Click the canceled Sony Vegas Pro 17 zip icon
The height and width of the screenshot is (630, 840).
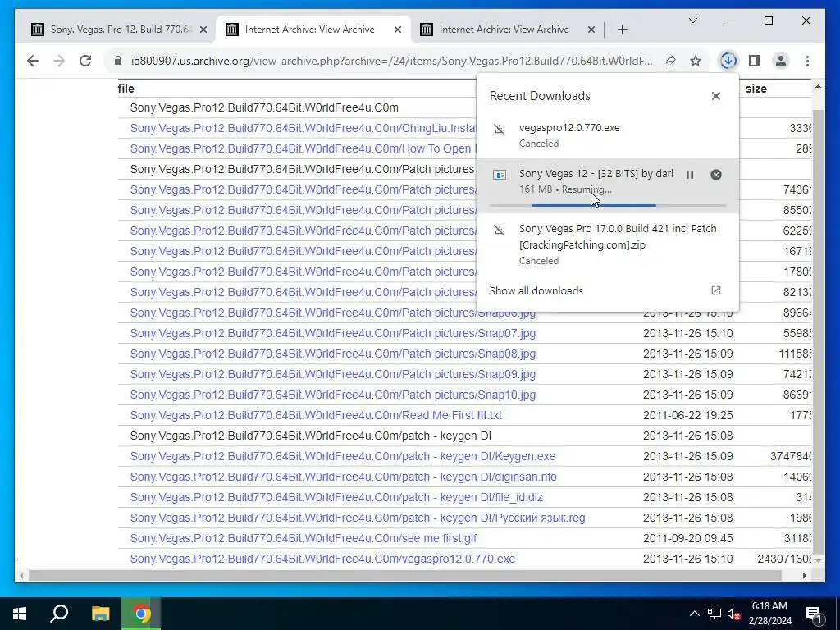(499, 230)
